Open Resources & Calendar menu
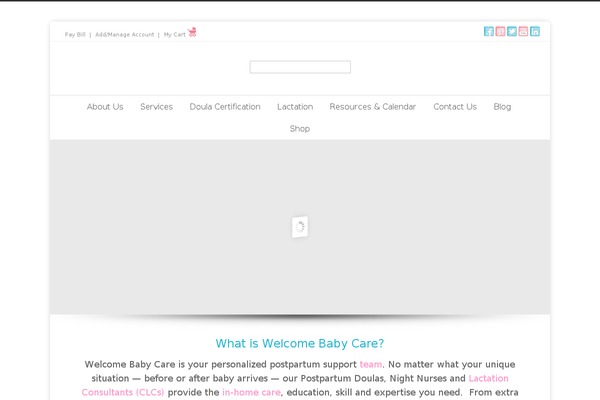Image resolution: width=600 pixels, height=400 pixels. tap(373, 107)
